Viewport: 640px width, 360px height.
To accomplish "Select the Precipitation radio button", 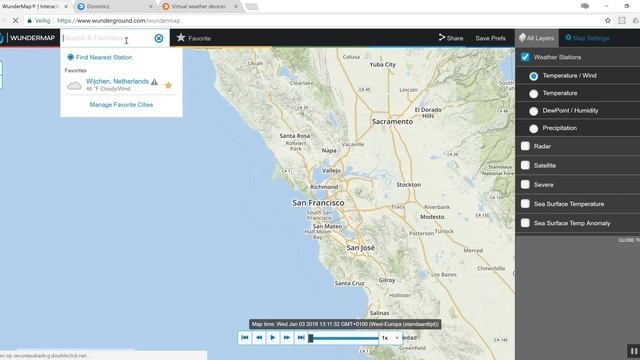I will coord(533,129).
